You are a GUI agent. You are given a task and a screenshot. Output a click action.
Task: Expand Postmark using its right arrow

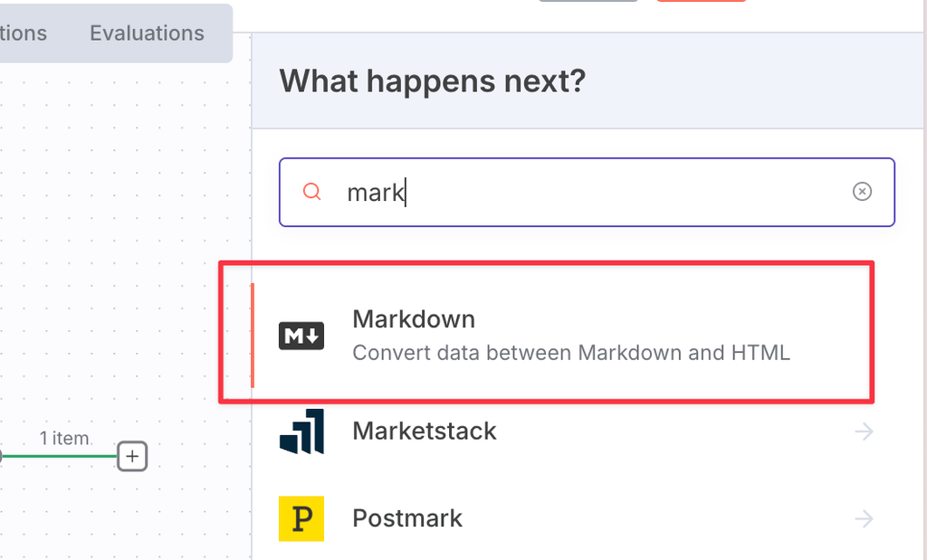(864, 518)
